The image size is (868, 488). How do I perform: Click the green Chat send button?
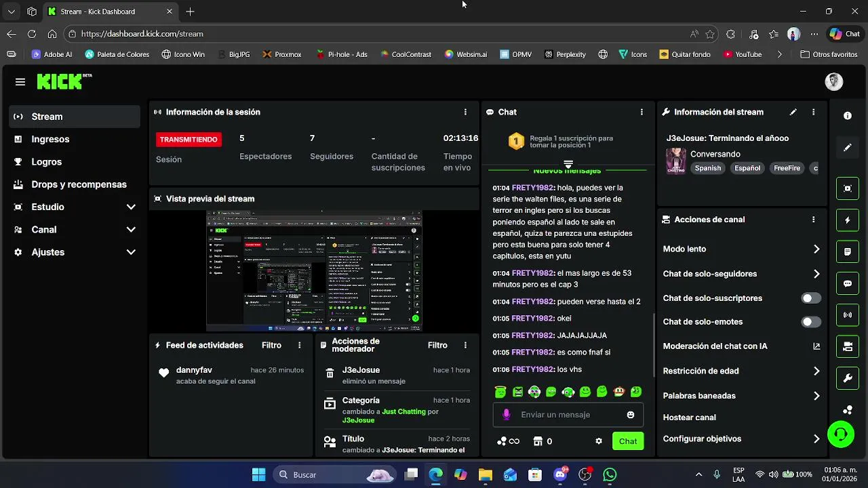(628, 441)
